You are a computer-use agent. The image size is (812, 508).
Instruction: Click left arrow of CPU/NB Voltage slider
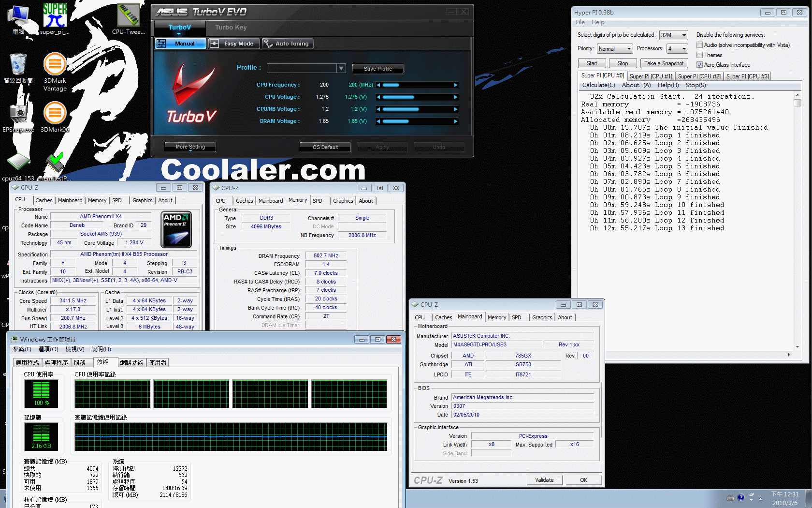click(378, 109)
